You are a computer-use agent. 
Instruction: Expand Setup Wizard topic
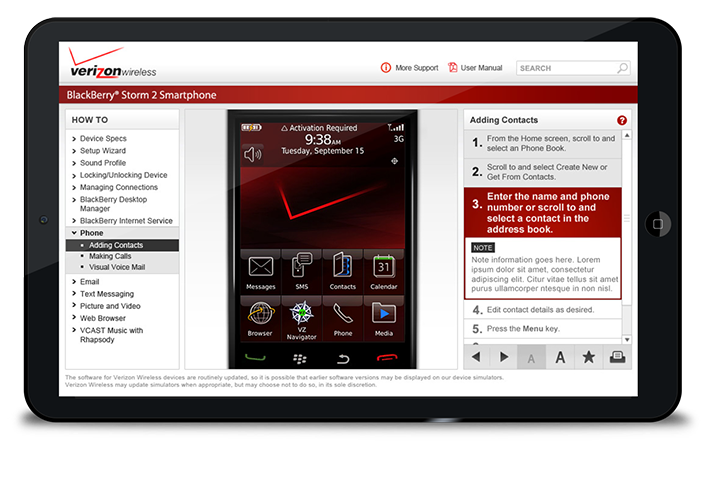[103, 151]
